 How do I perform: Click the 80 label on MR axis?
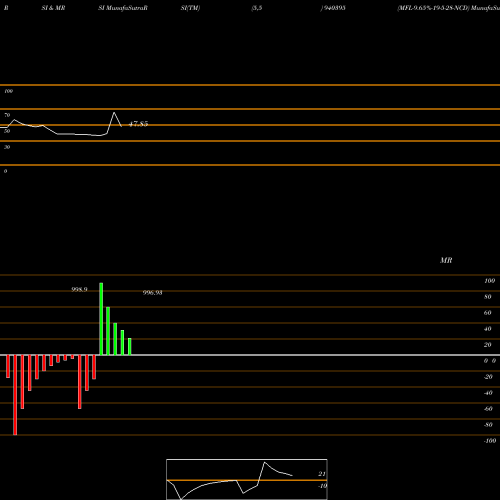[487, 297]
